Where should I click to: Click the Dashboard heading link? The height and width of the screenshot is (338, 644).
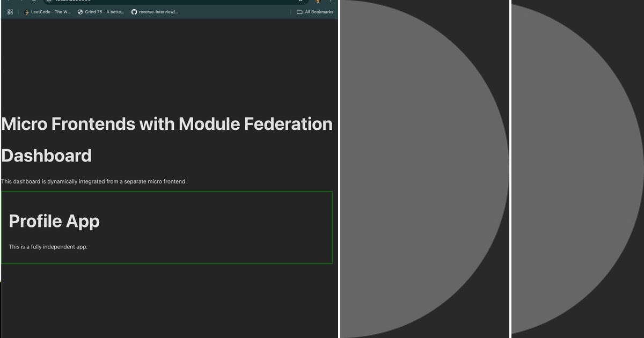coord(47,156)
